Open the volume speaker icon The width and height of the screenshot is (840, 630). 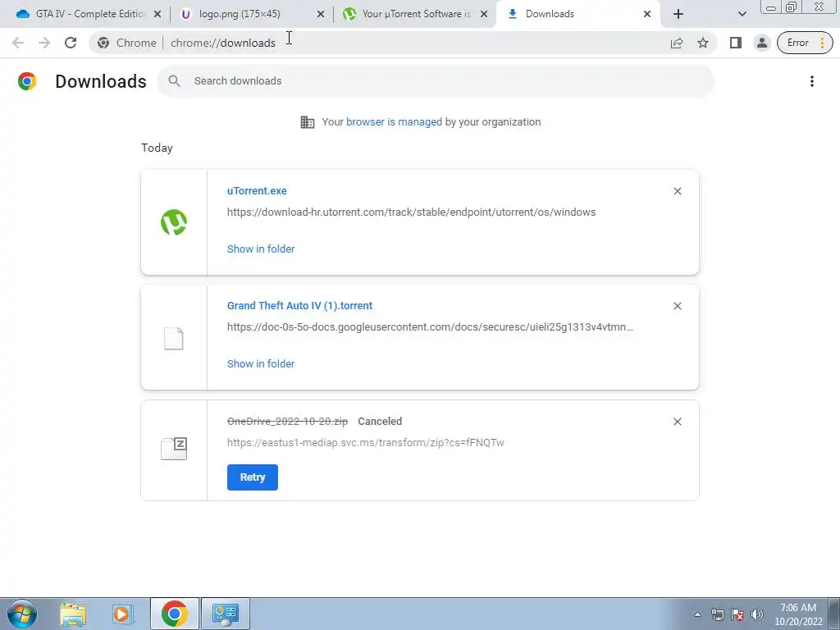(756, 614)
